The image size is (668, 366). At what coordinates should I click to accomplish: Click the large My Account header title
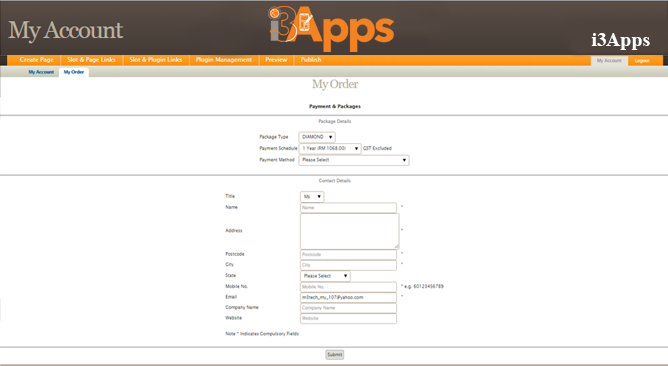[66, 31]
